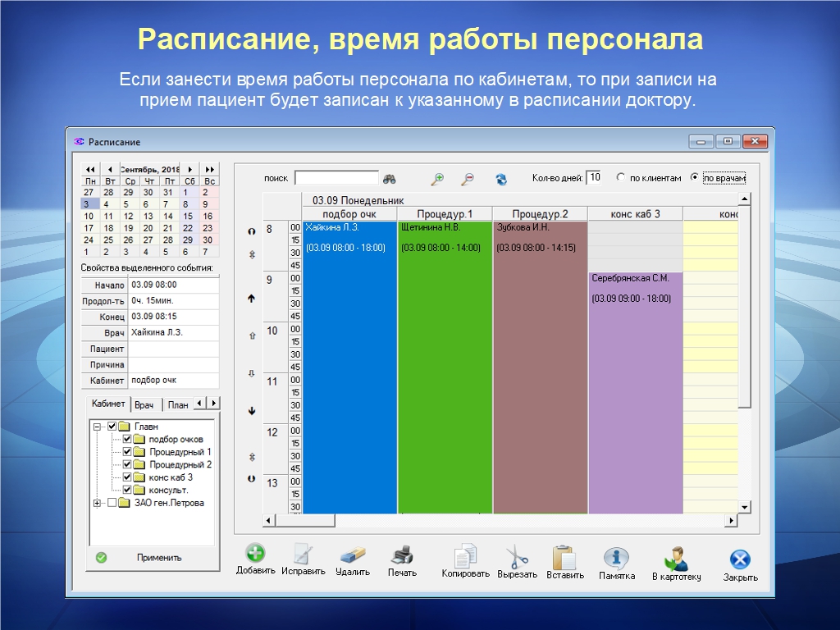Toggle the 'конс каб 3' checkbox
This screenshot has height=630, width=840.
(x=127, y=477)
